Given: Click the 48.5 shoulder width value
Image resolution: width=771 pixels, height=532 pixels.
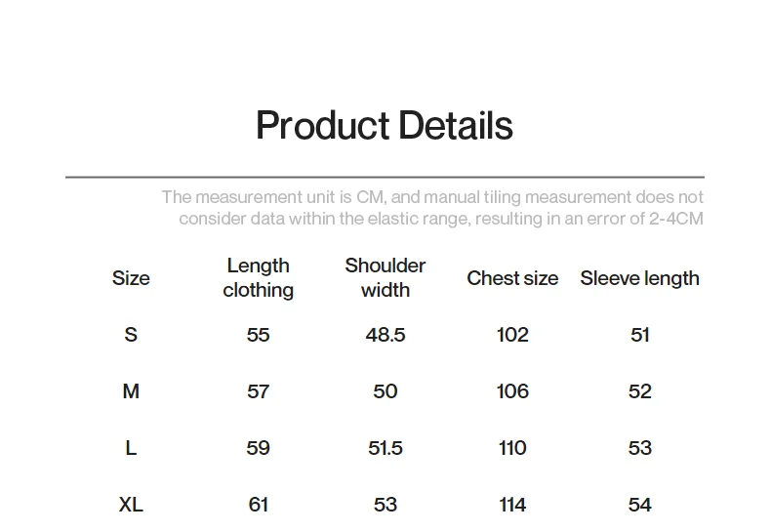Looking at the screenshot, I should coord(385,335).
